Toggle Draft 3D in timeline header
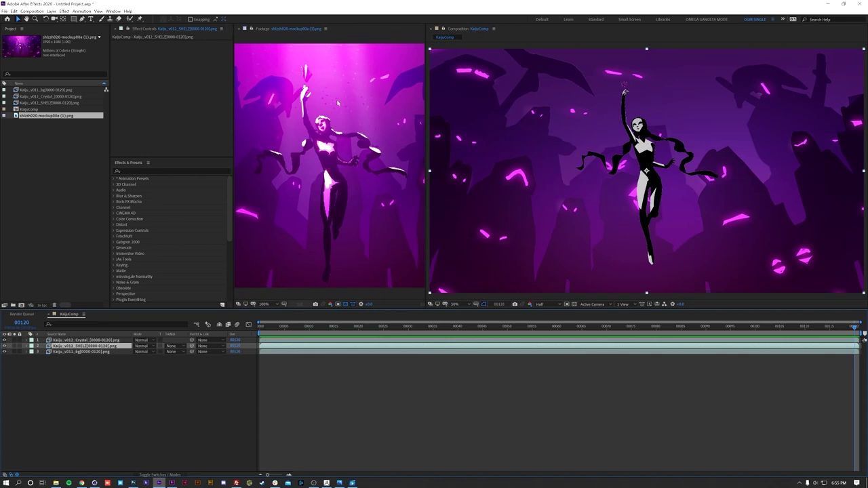 tap(208, 325)
